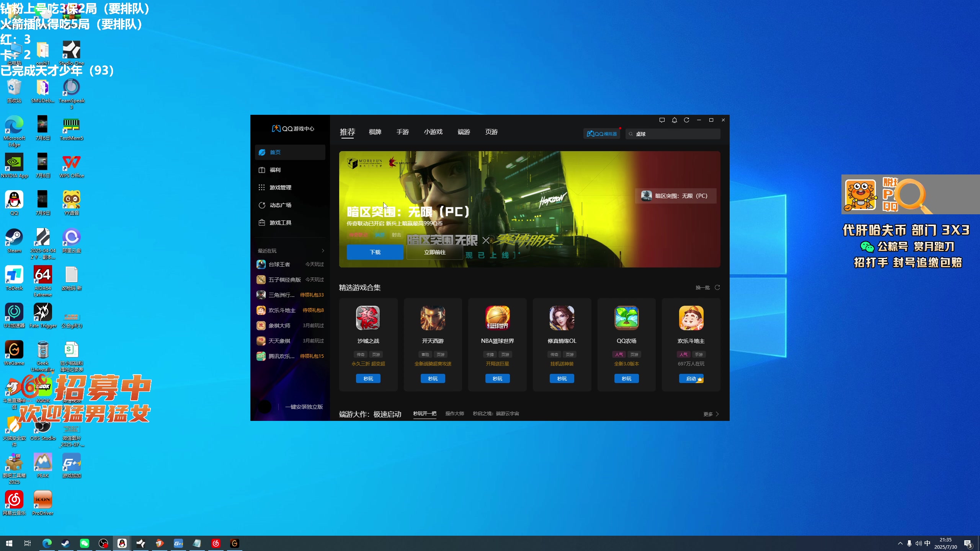Open the message icon in QQ Game Center title bar
Viewport: 980px width, 551px height.
pos(662,120)
